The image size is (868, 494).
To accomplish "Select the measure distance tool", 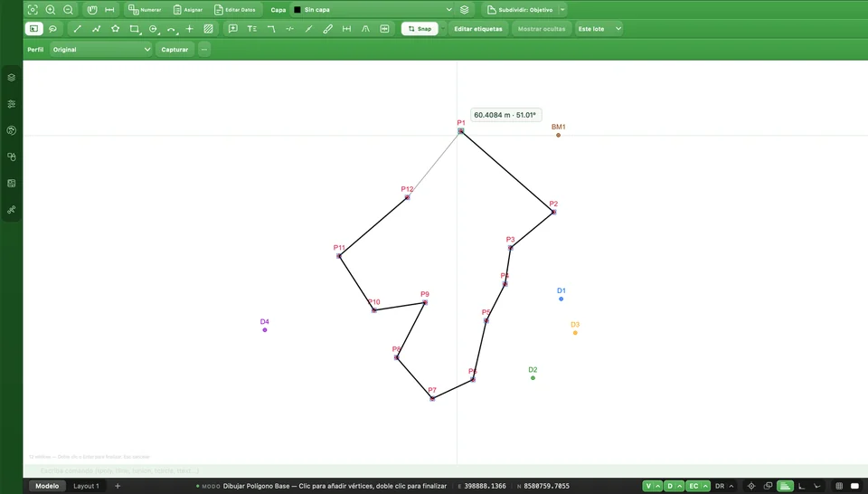I will [109, 9].
